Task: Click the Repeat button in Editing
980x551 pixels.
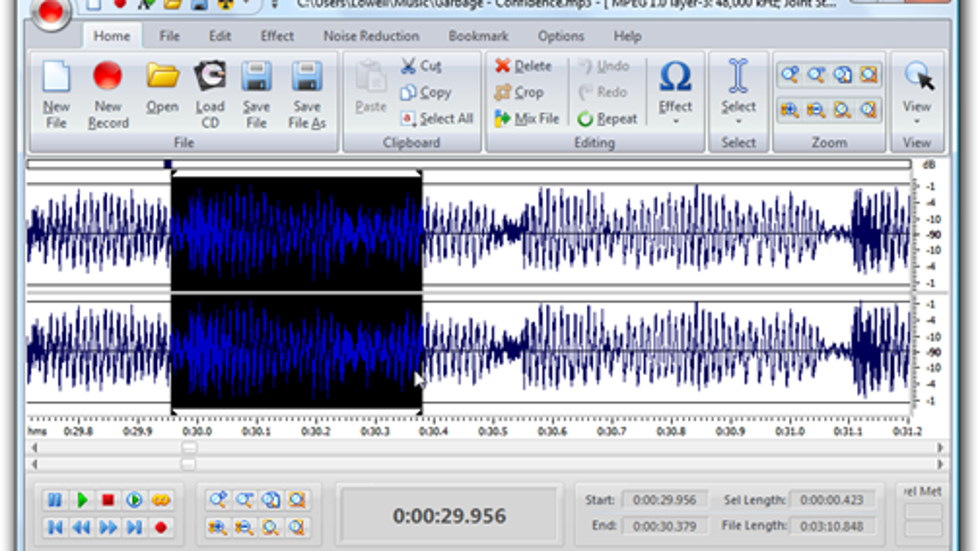Action: 608,118
